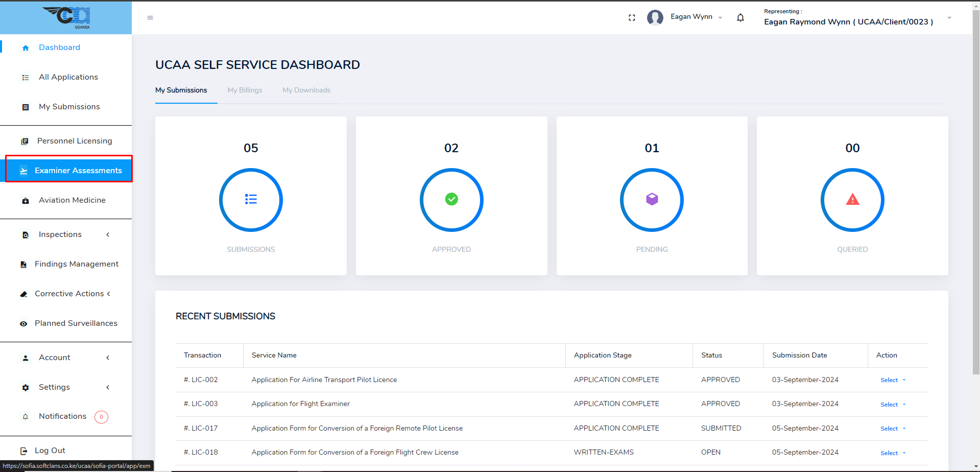
Task: Click the Queried red warning icon
Action: tap(852, 200)
